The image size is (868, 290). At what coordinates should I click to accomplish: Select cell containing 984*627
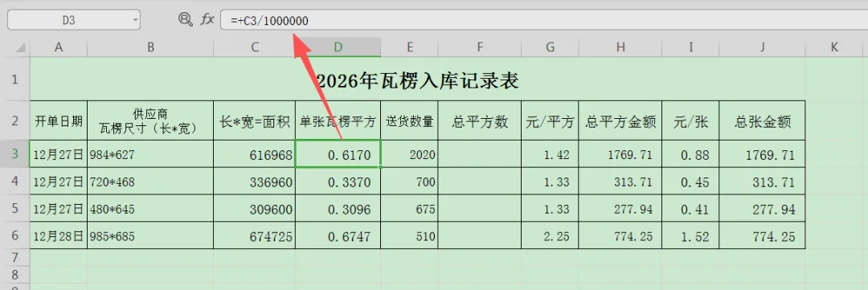point(150,154)
